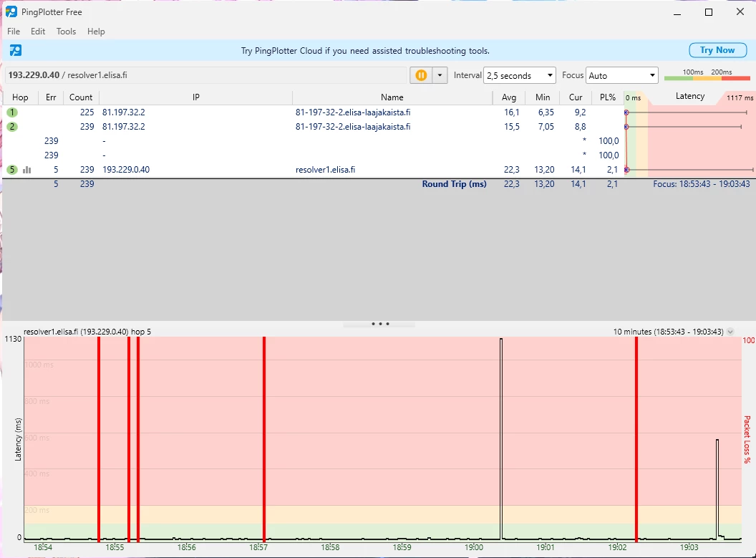
Task: Pause tracing with the orange pause button
Action: [x=421, y=75]
